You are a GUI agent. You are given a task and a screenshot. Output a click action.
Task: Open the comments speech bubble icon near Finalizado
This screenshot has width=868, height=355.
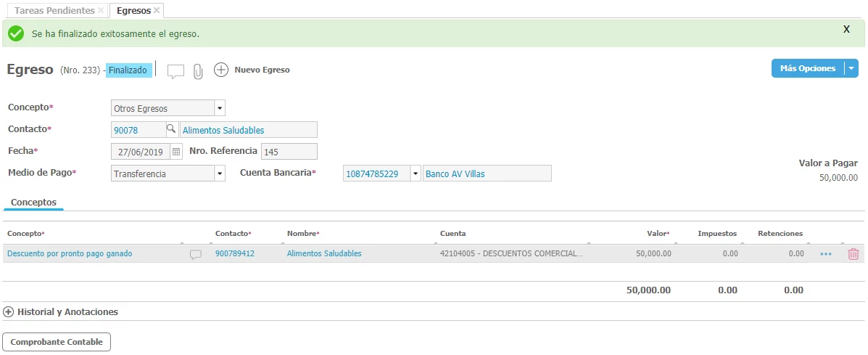click(x=175, y=71)
